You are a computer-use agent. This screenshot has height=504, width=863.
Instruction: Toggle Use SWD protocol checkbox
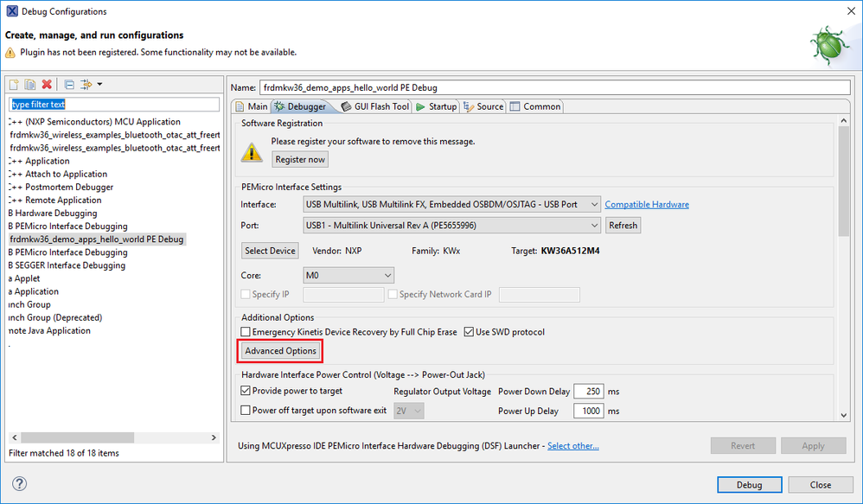(469, 332)
